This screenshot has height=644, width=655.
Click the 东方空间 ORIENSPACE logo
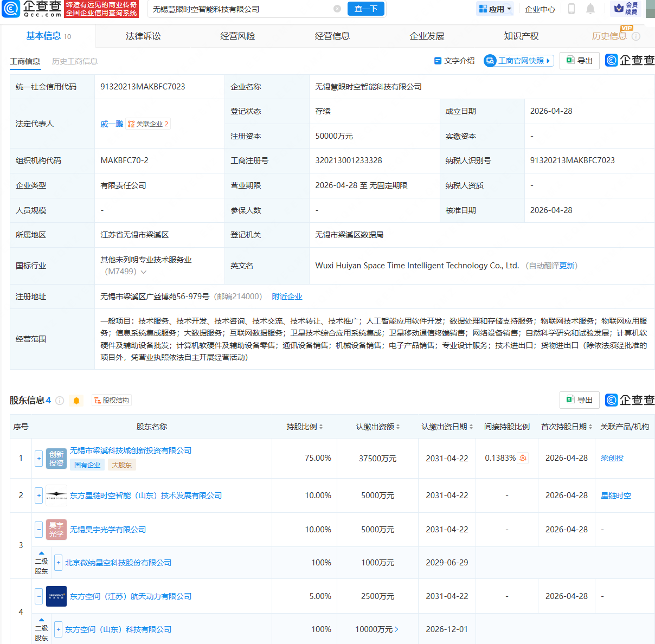(x=56, y=596)
